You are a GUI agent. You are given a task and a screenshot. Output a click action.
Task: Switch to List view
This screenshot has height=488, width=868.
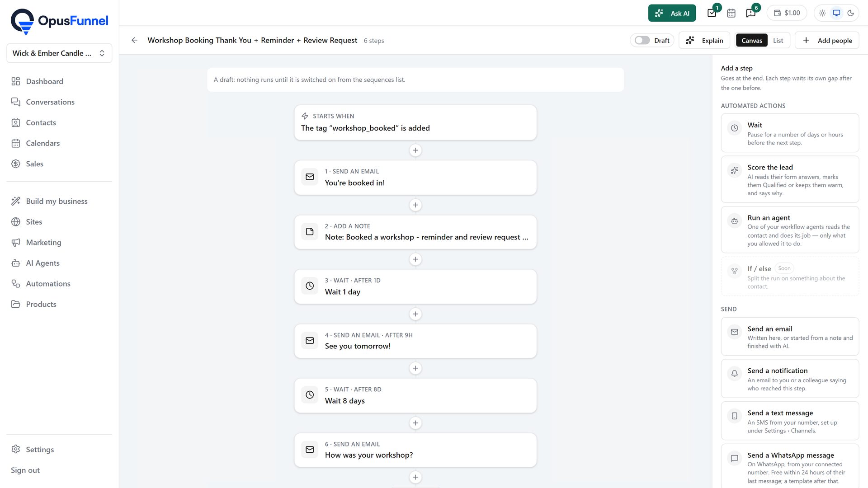pos(778,40)
